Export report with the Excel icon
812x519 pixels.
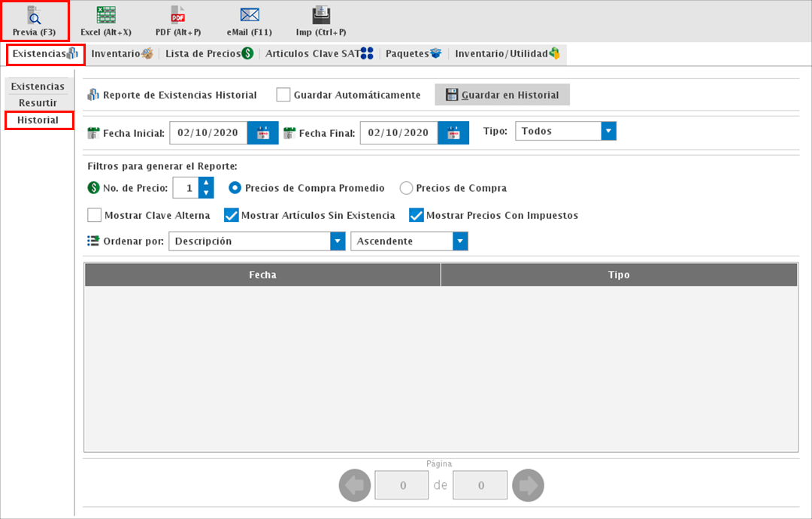pyautogui.click(x=106, y=15)
